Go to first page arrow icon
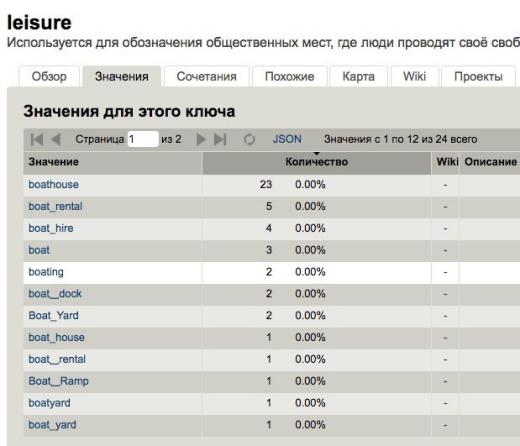This screenshot has width=520, height=446. point(37,139)
